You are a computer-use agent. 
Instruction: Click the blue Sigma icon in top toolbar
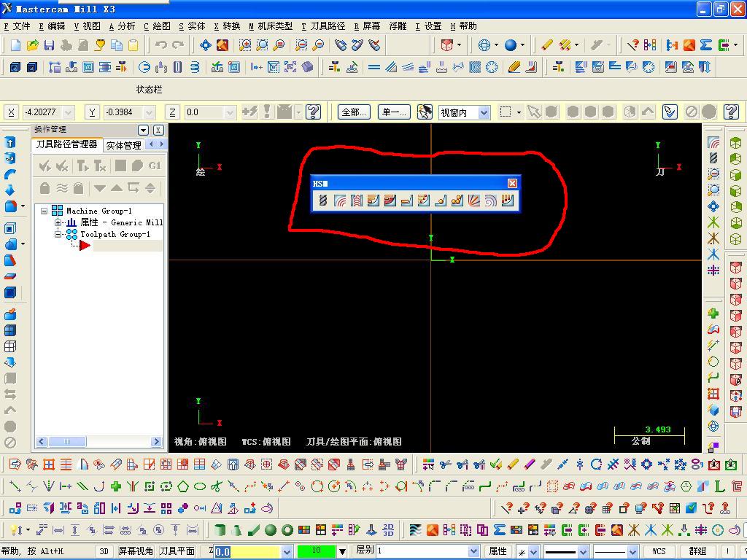706,45
